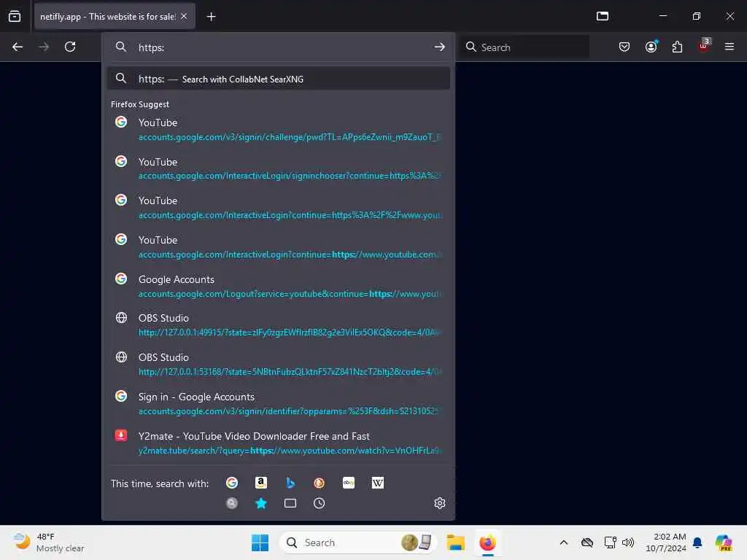Search with Bing one-off engine icon
The image size is (747, 560).
[x=290, y=483]
